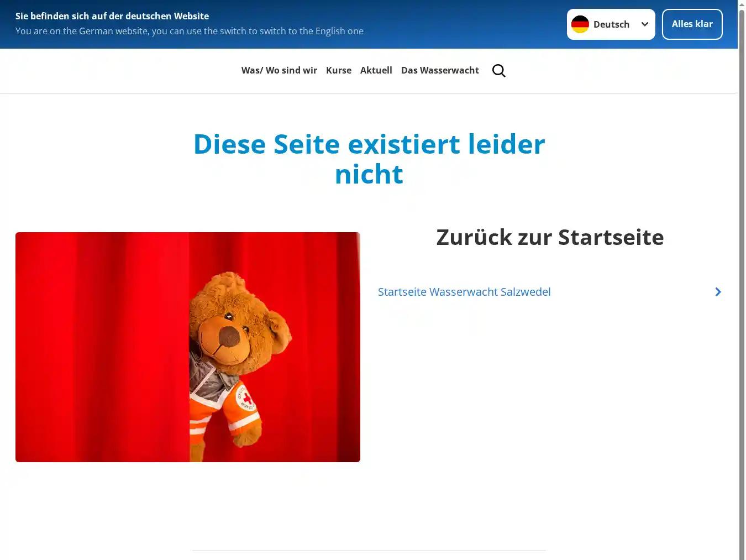Open "Das Wasserwacht" navigation entry
The height and width of the screenshot is (560, 746).
[x=440, y=70]
